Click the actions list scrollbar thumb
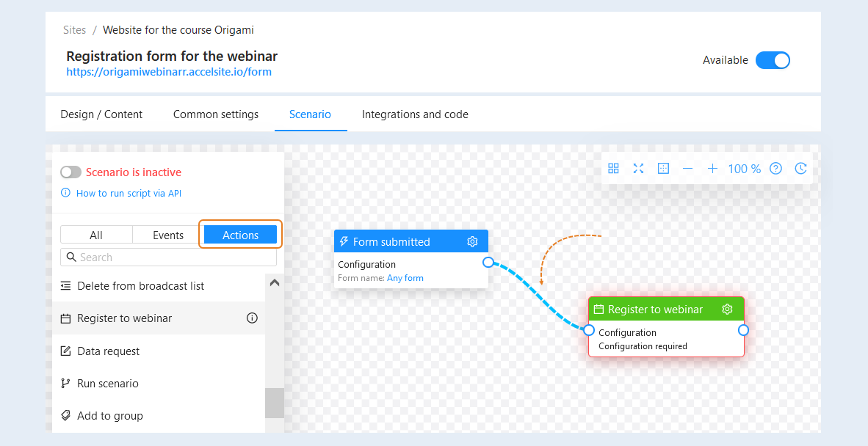Viewport: 868px width, 446px height. pos(274,403)
